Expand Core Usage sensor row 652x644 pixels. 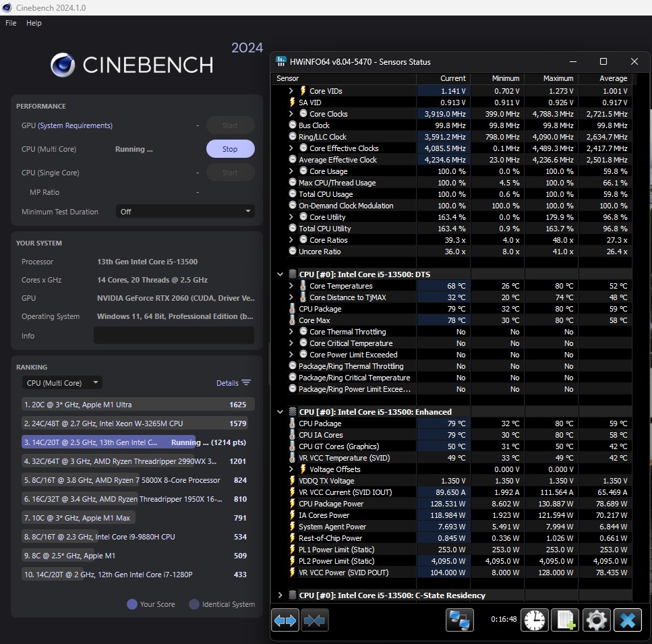[x=291, y=171]
